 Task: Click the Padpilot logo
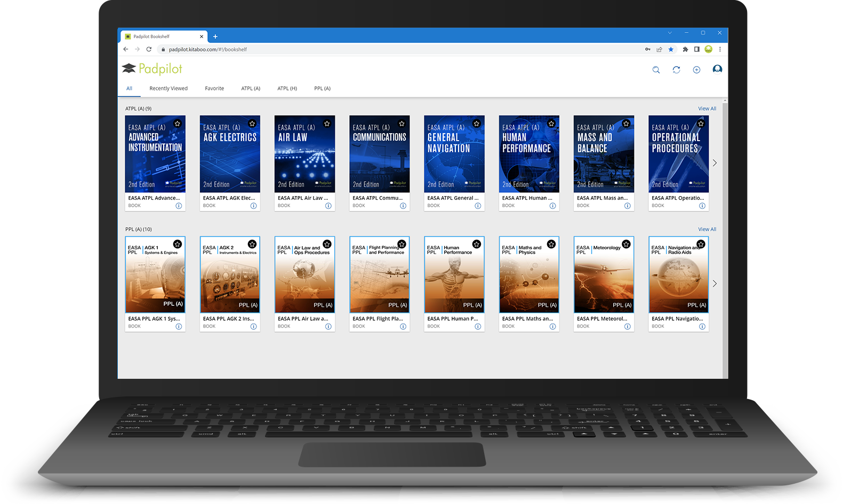click(x=152, y=69)
